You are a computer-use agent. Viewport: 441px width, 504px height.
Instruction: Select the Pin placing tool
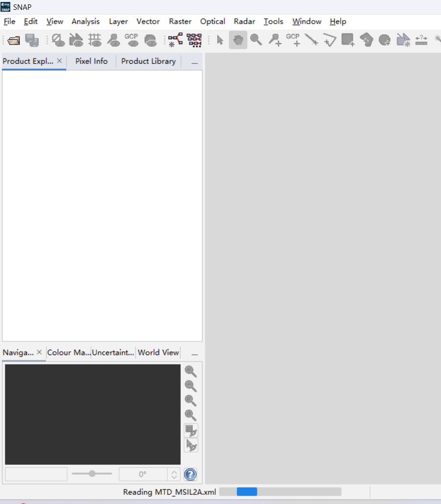[275, 40]
